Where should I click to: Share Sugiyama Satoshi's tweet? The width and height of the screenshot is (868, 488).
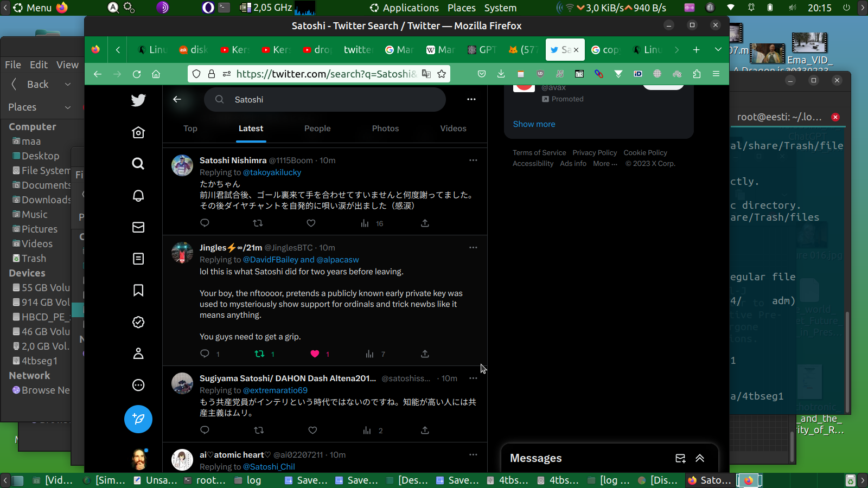pyautogui.click(x=425, y=430)
